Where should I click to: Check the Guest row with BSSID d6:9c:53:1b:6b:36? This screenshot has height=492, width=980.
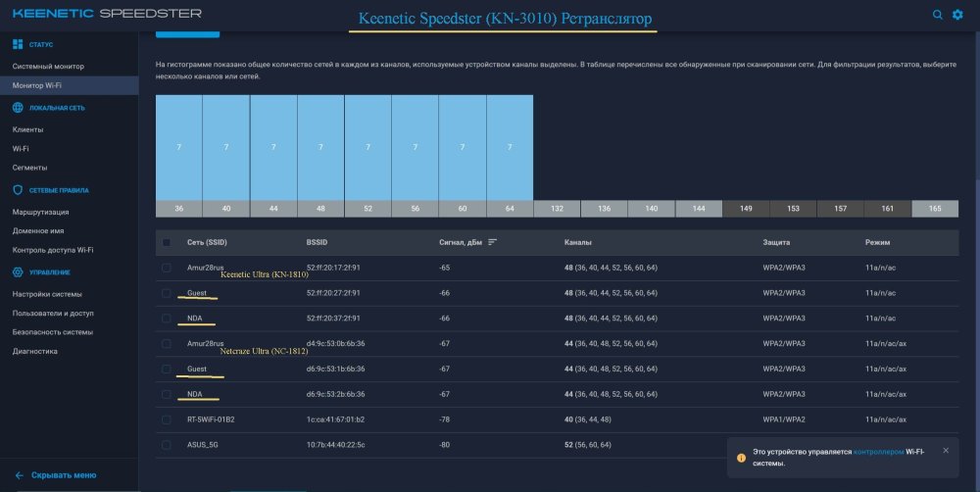(x=167, y=369)
